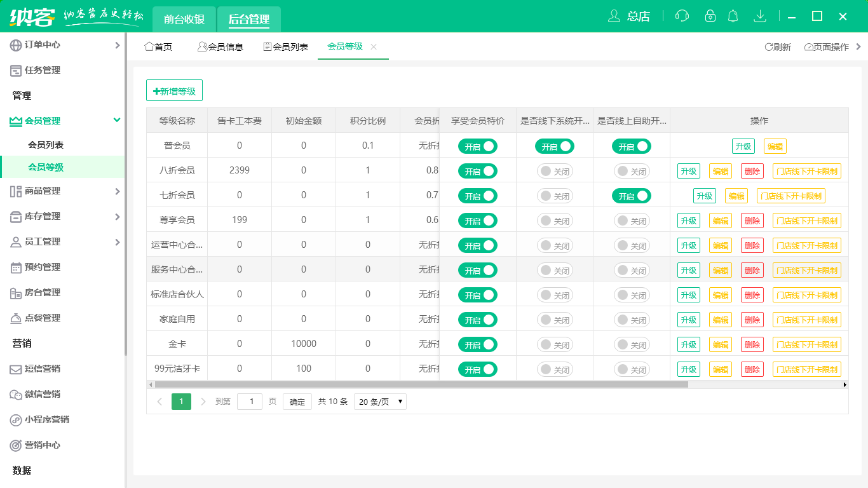Switch to the 前台收银 tab

point(184,19)
